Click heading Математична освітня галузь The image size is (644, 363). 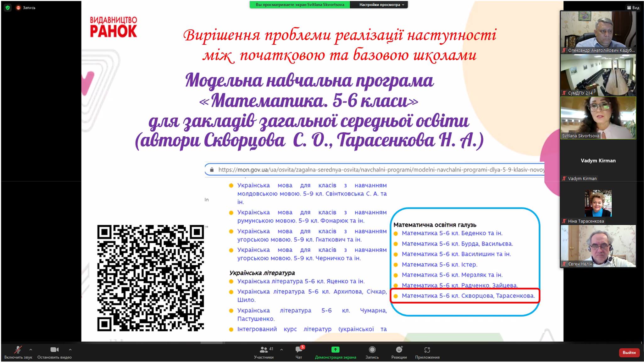[x=435, y=225]
